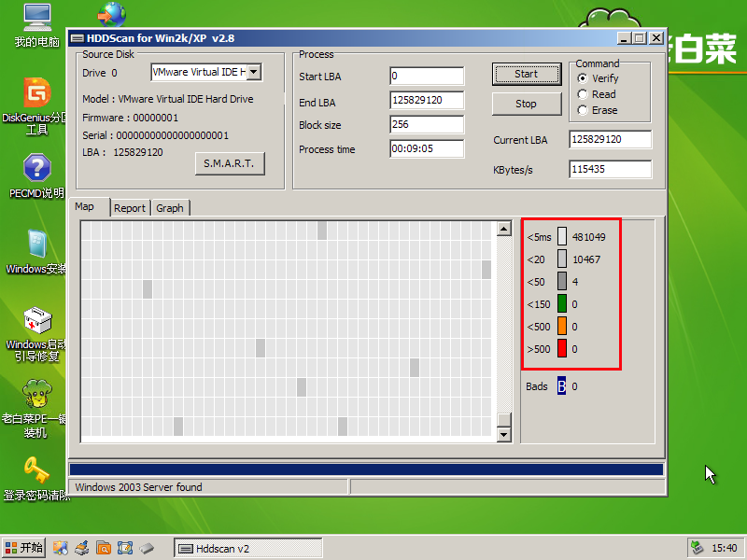Click the red >500 swatch
Screen dimensions: 747x560
click(562, 348)
